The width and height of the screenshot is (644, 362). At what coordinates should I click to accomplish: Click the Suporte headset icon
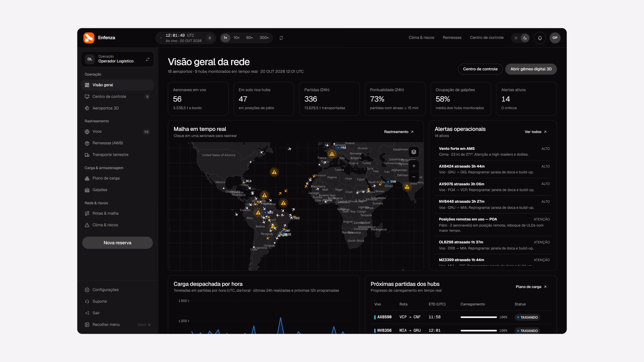tap(87, 301)
